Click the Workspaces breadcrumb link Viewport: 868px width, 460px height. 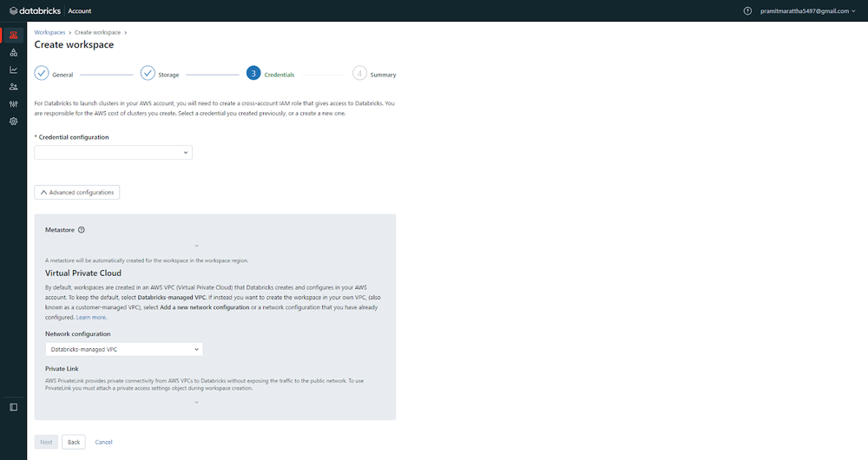50,32
